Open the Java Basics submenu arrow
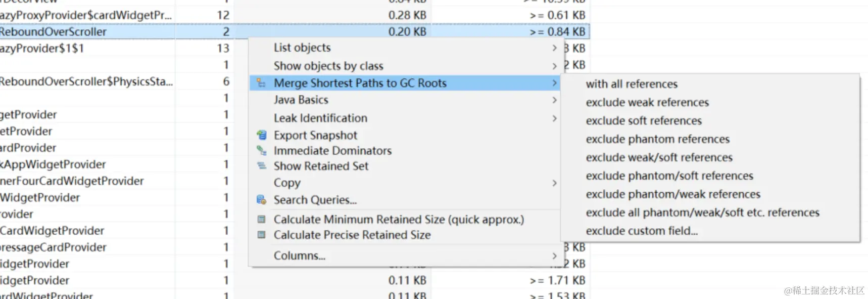This screenshot has height=299, width=868. tap(554, 100)
